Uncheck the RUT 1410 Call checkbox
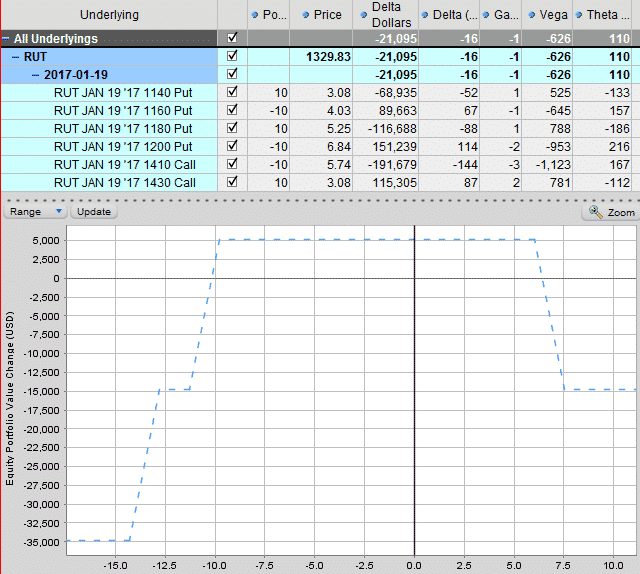Viewport: 640px width, 574px height. [232, 164]
